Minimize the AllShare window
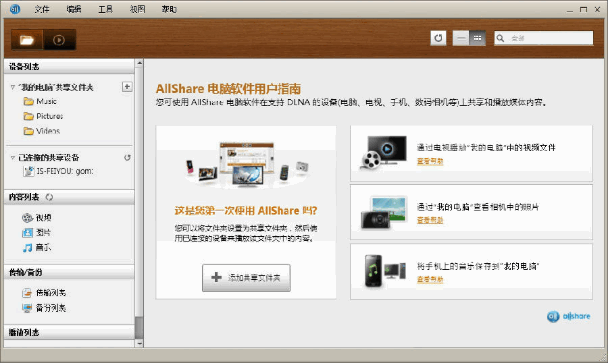The width and height of the screenshot is (608, 363). point(570,9)
